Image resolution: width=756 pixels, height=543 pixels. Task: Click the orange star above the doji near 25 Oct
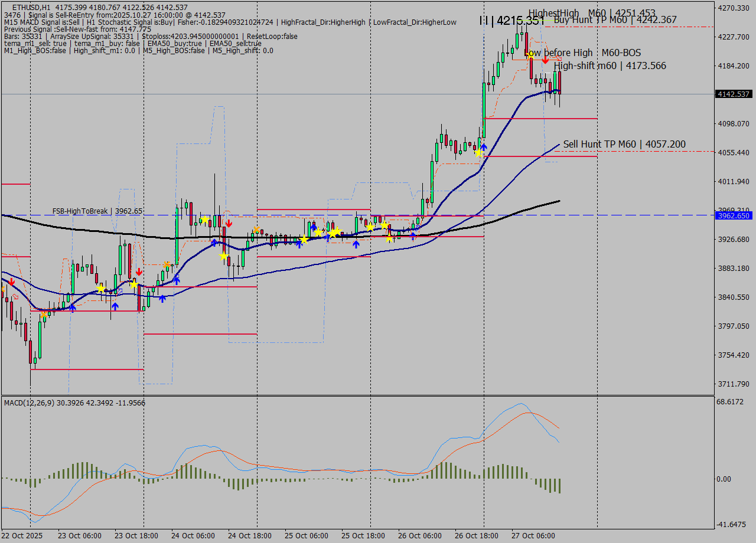pos(256,230)
